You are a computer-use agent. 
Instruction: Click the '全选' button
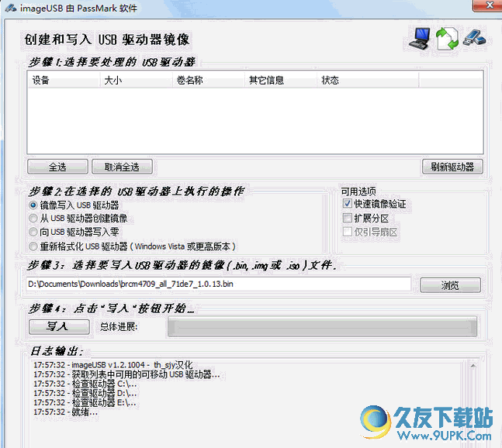pos(57,167)
